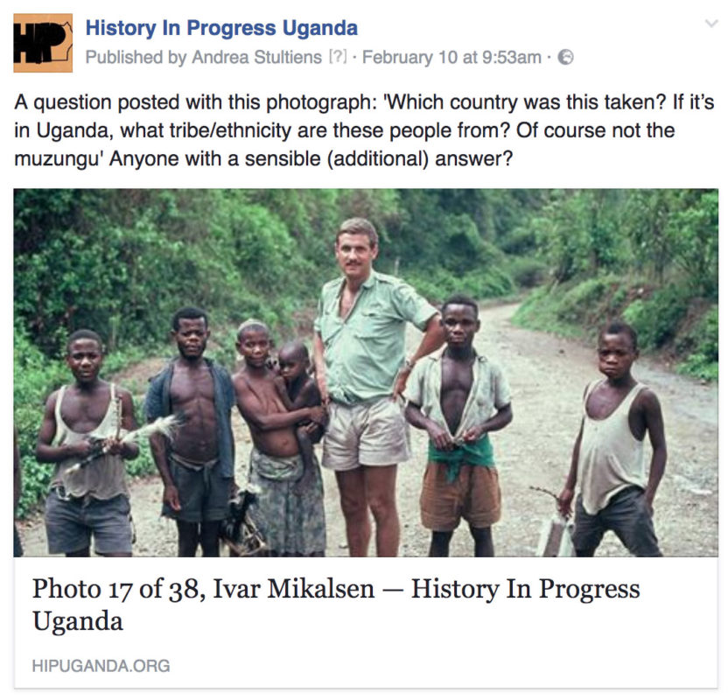Click the boy in the white tank top at right
The height and width of the screenshot is (700, 728).
(612, 441)
